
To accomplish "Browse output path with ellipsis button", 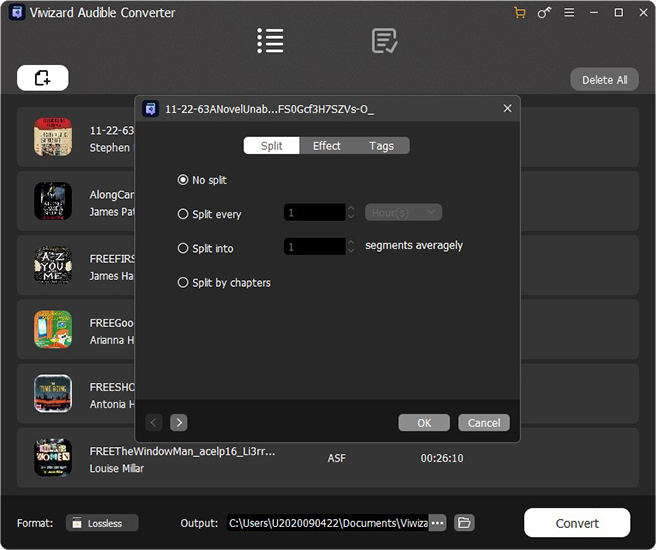I will (x=437, y=523).
